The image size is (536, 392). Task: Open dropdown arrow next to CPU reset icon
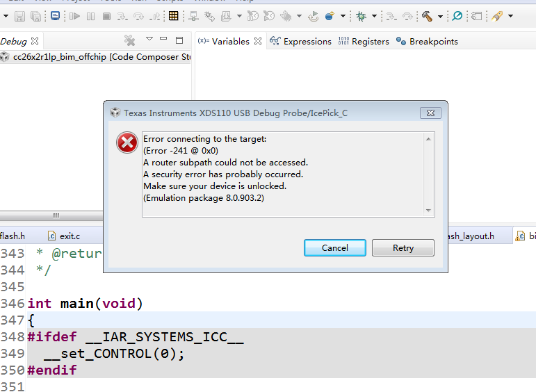point(299,16)
